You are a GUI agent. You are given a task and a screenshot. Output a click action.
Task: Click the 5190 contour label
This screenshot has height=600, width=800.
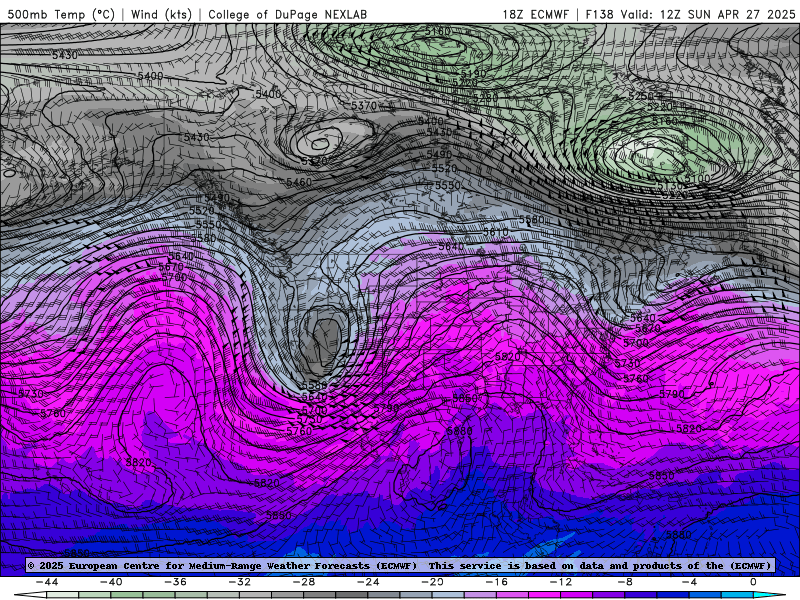point(474,74)
